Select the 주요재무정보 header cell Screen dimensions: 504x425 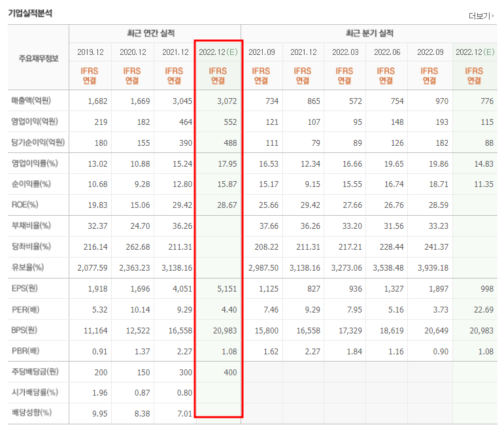[39, 58]
